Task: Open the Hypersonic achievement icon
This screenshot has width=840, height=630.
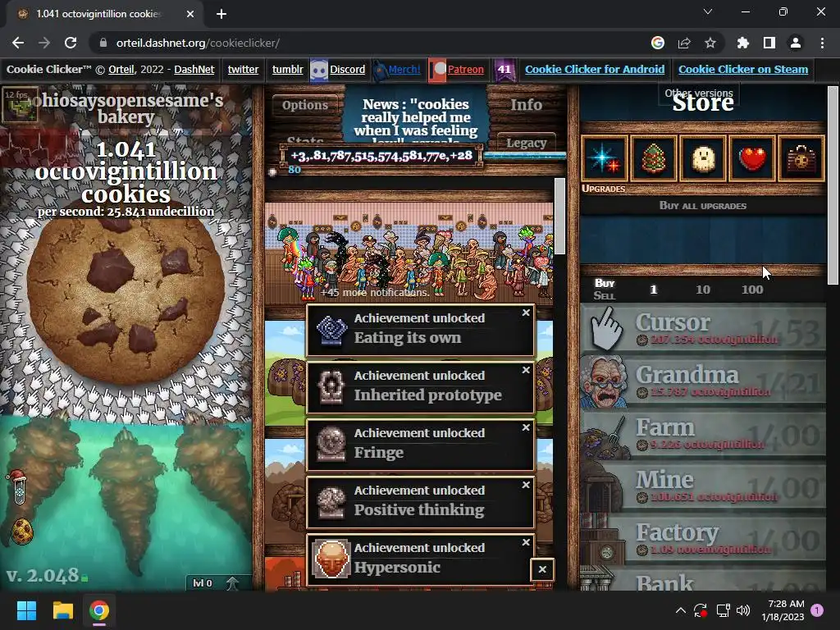Action: [x=331, y=559]
